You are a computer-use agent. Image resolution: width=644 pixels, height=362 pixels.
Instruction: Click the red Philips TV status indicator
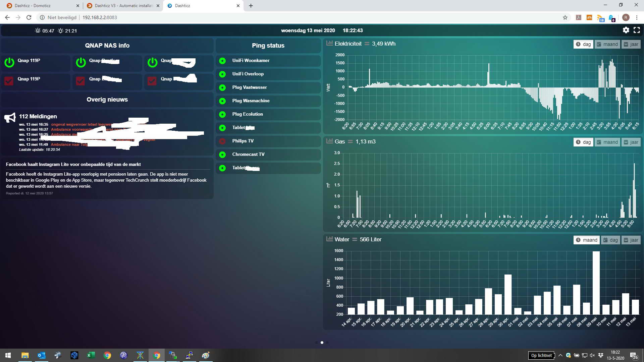pos(222,141)
